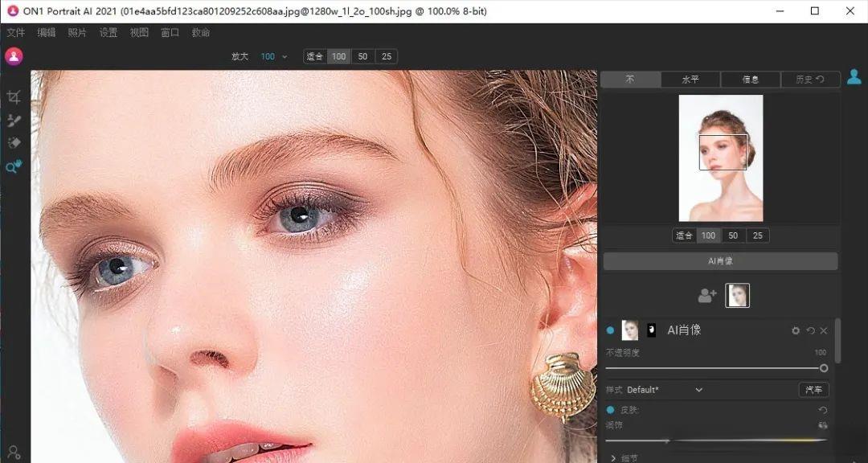868x463 pixels.
Task: Click the 25 zoom button in top toolbar
Action: point(387,56)
